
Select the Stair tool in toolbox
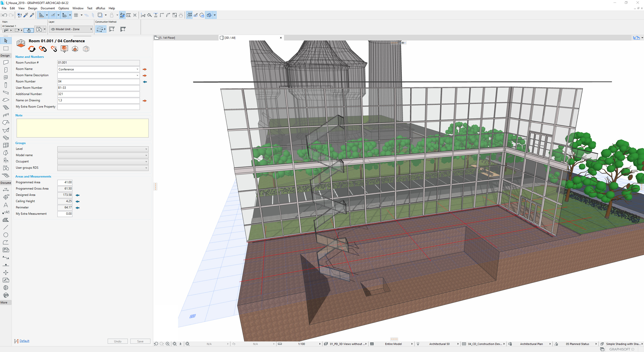(6, 107)
